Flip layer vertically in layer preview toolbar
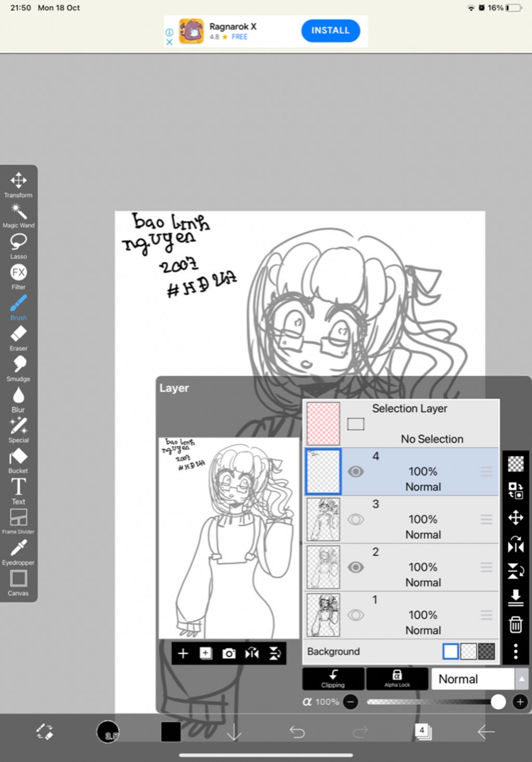The image size is (532, 762). pos(275,653)
